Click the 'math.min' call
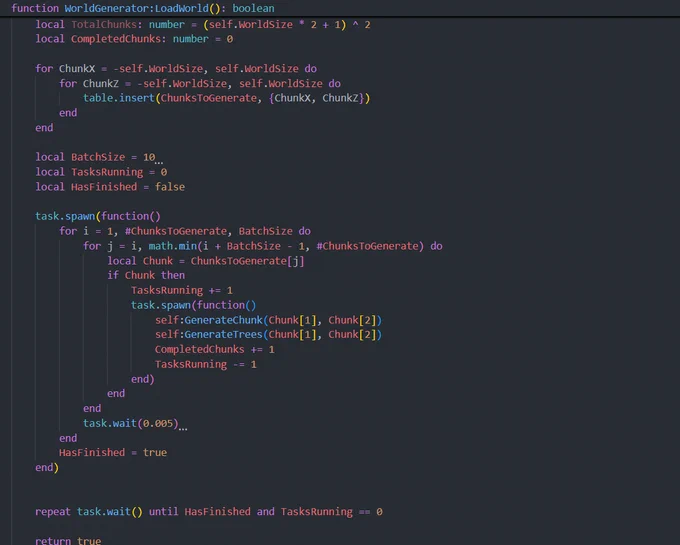Screen dimensions: 680x545 click(x=173, y=246)
